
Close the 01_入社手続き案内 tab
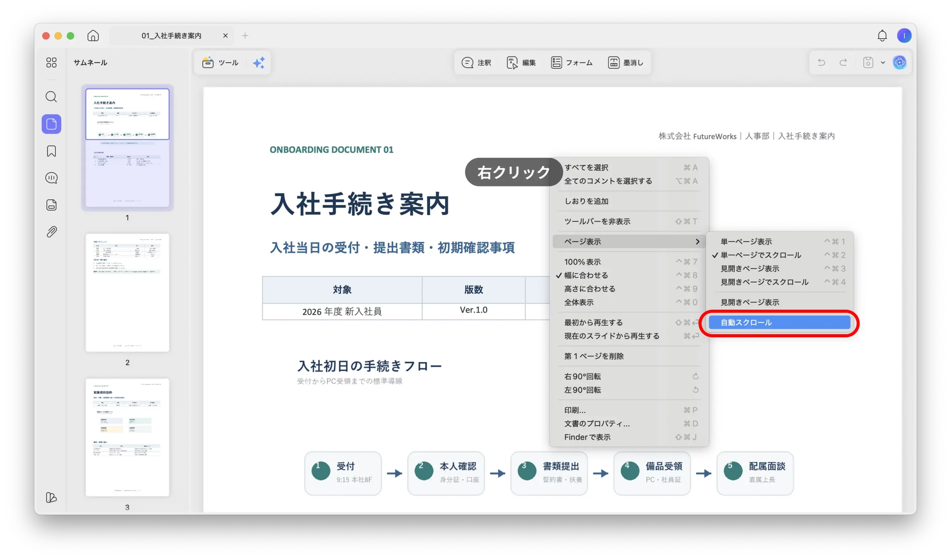[x=225, y=36]
